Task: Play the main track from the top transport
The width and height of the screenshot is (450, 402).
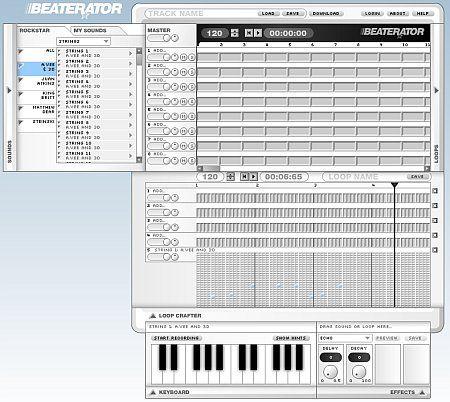Action: click(x=258, y=33)
